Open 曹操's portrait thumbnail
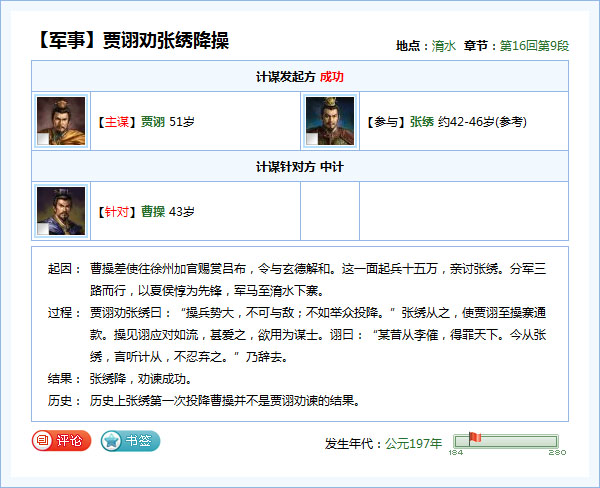Screen dimensions: 600x488 coord(61,211)
